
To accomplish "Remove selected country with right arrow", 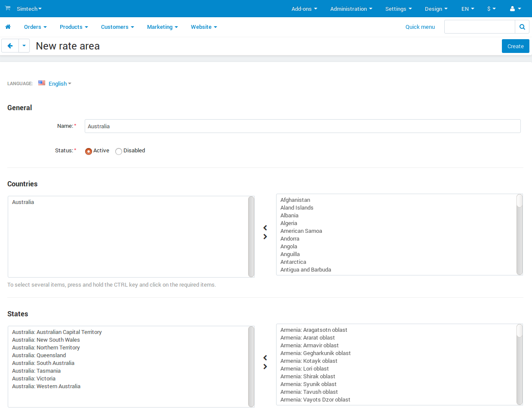I will point(265,237).
